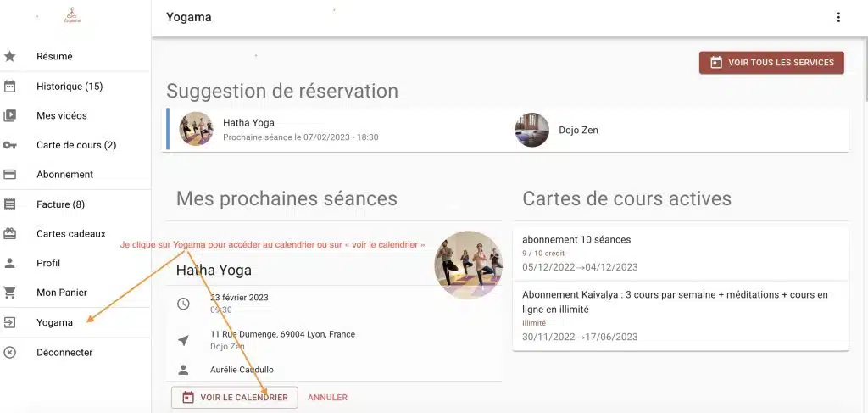The height and width of the screenshot is (413, 868).
Task: Click the Dojo Zen location in suggestion
Action: coord(578,131)
